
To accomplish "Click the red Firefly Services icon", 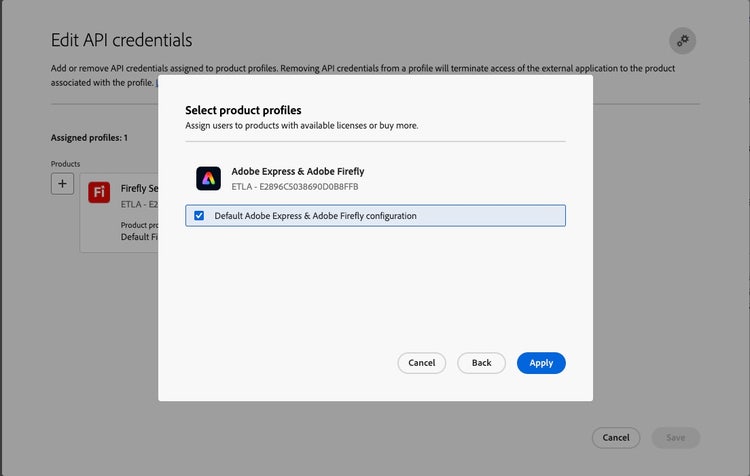I will click(x=99, y=192).
